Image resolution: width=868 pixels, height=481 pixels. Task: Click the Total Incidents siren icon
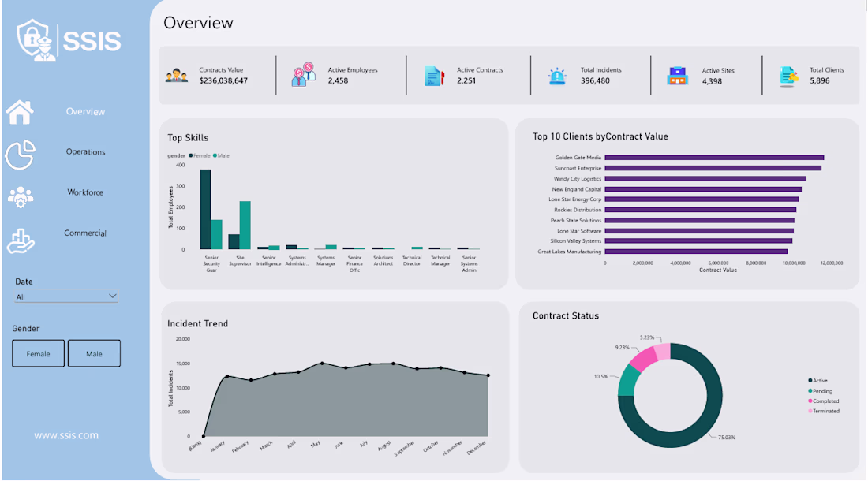pos(557,76)
